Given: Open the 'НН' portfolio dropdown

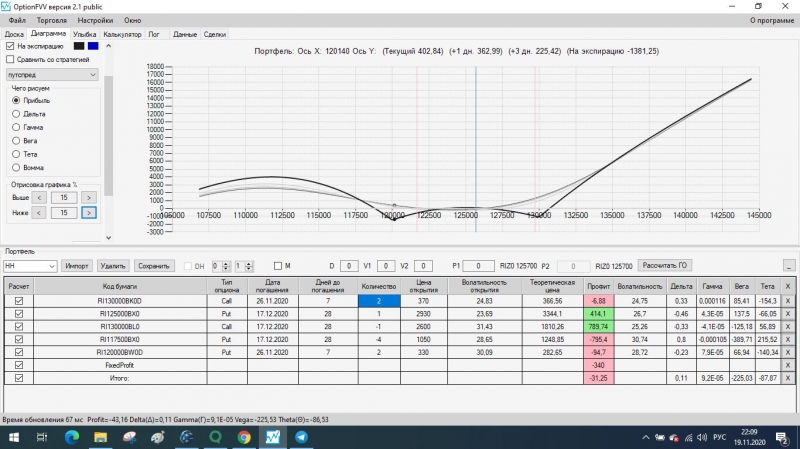Looking at the screenshot, I should pos(30,266).
